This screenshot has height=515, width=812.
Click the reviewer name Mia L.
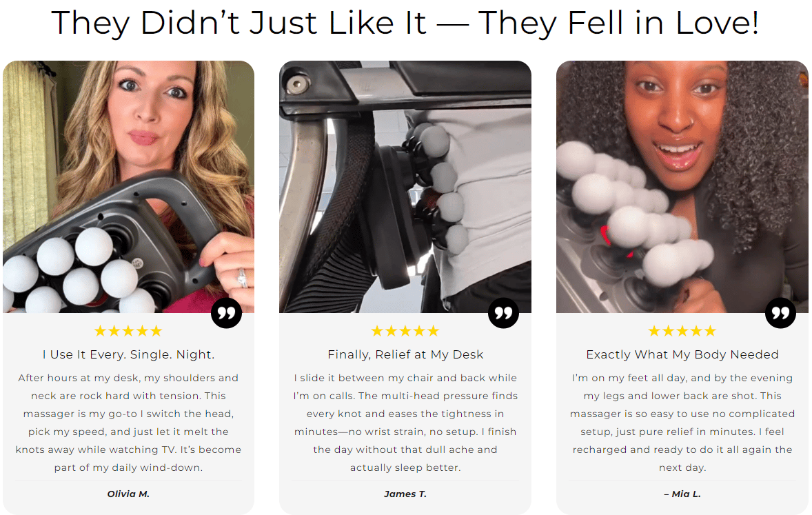tap(682, 494)
